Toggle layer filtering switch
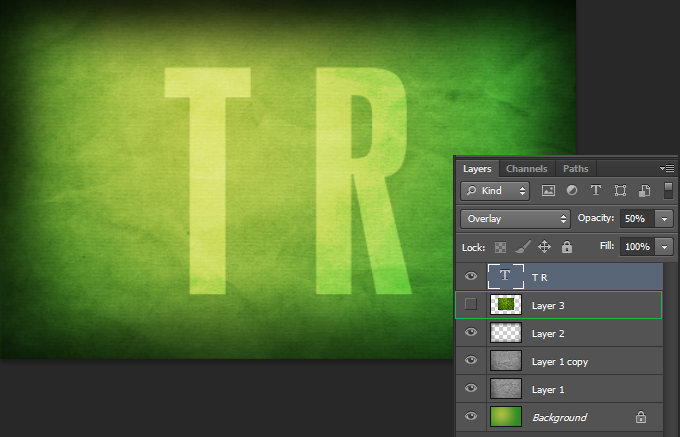Screen dimensions: 680x437 [668, 191]
